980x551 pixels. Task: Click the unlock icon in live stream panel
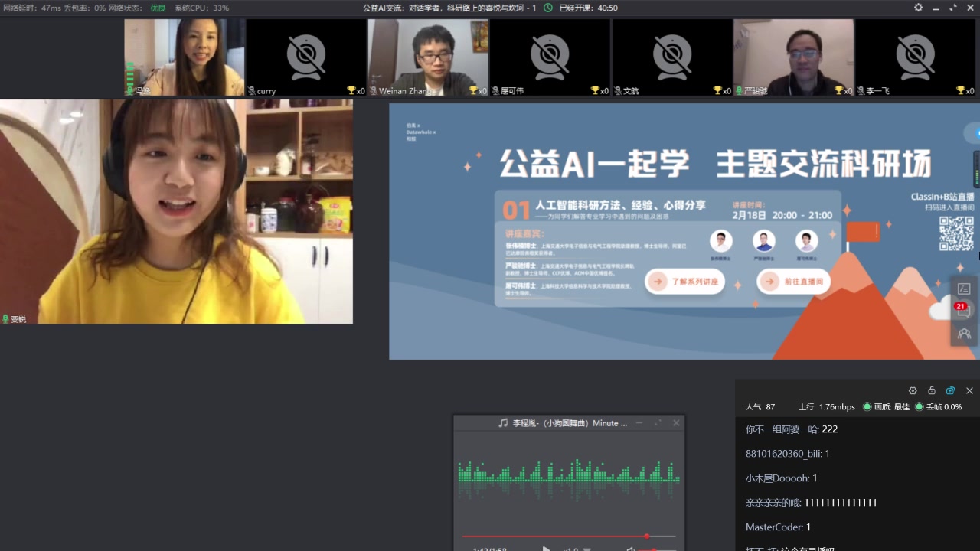click(932, 390)
